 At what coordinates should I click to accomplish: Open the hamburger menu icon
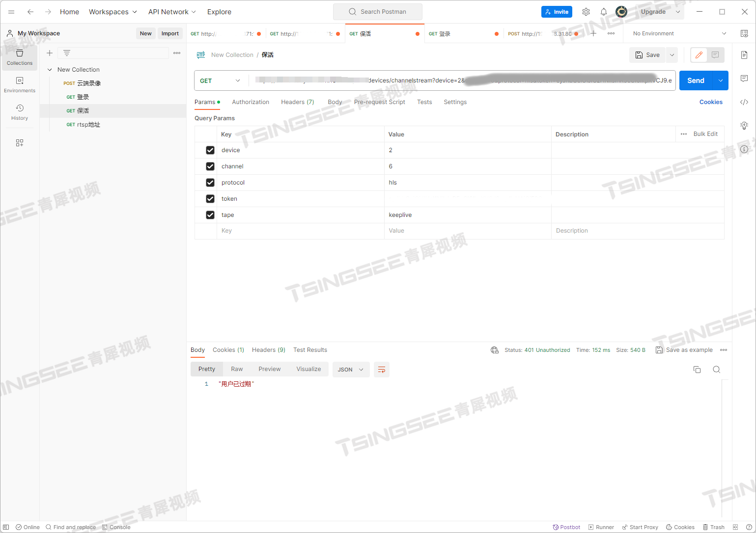click(11, 12)
